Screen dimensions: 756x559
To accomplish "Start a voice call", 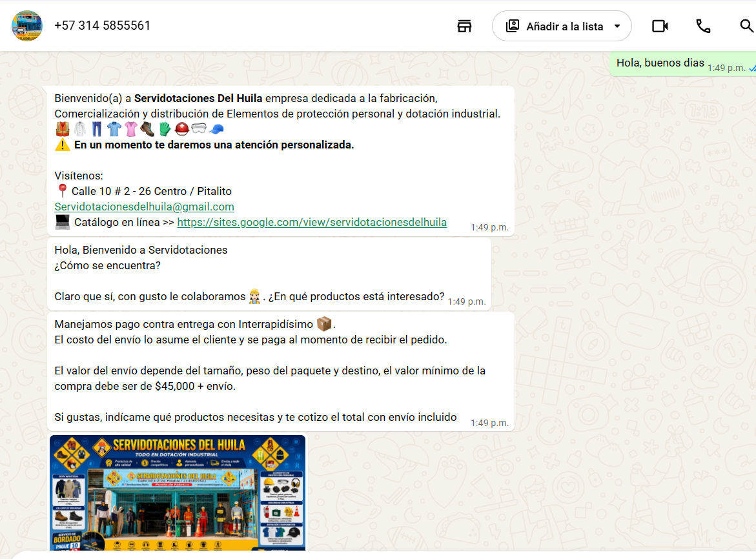I will point(703,26).
